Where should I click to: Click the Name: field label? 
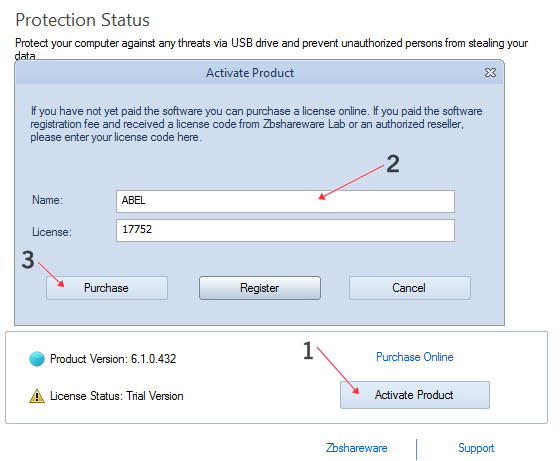(x=47, y=200)
